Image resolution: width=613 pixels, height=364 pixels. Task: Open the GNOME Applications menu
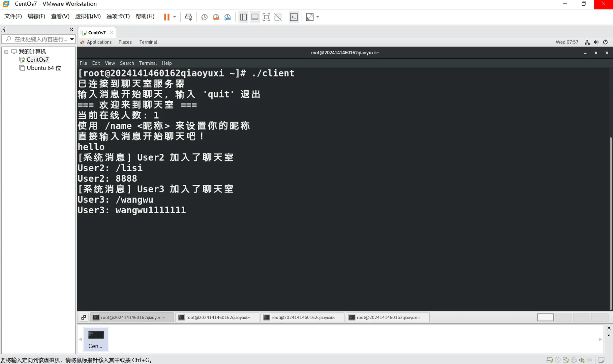(99, 42)
